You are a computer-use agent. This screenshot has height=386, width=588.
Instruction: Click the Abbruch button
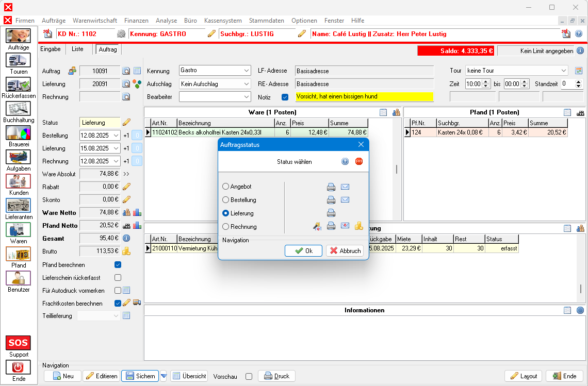(x=345, y=251)
